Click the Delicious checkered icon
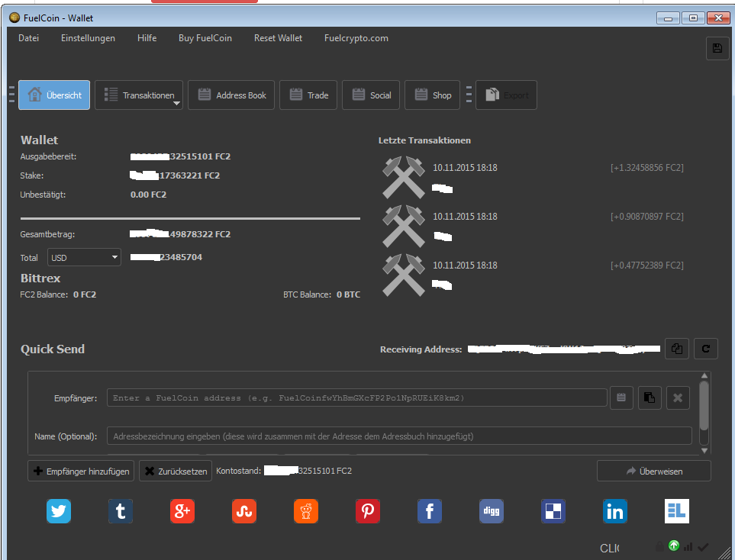735x560 pixels. point(553,511)
